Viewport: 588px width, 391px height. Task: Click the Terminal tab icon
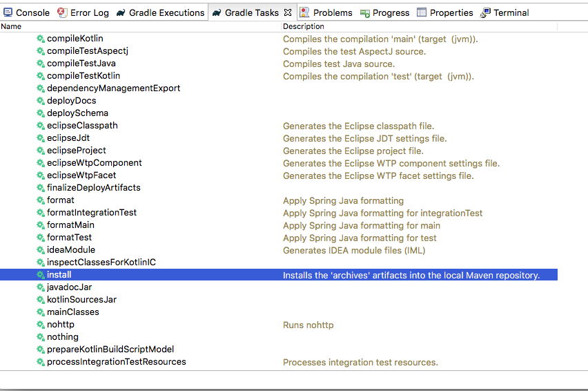pyautogui.click(x=486, y=12)
